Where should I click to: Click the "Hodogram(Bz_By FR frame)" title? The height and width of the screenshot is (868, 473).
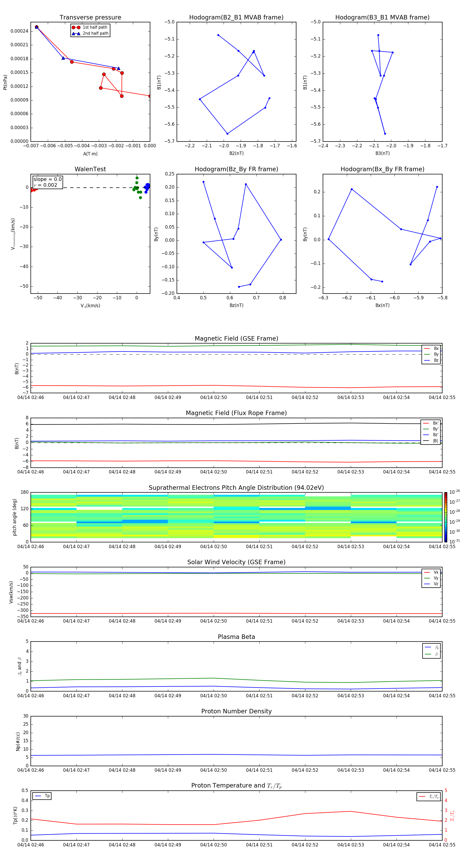click(x=236, y=169)
